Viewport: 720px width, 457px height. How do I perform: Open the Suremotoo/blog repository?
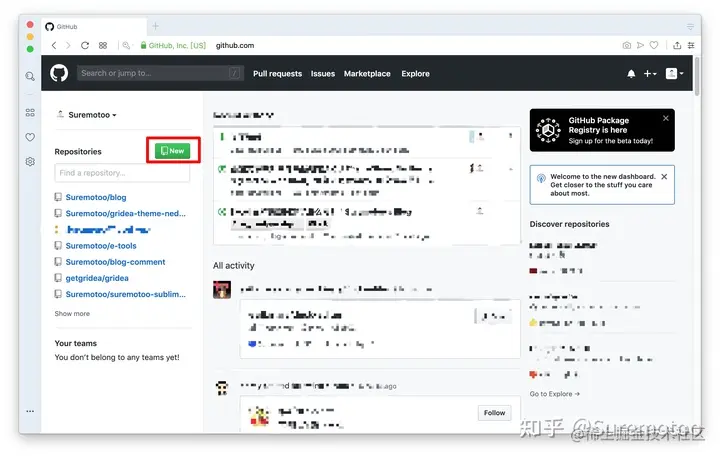coord(96,197)
